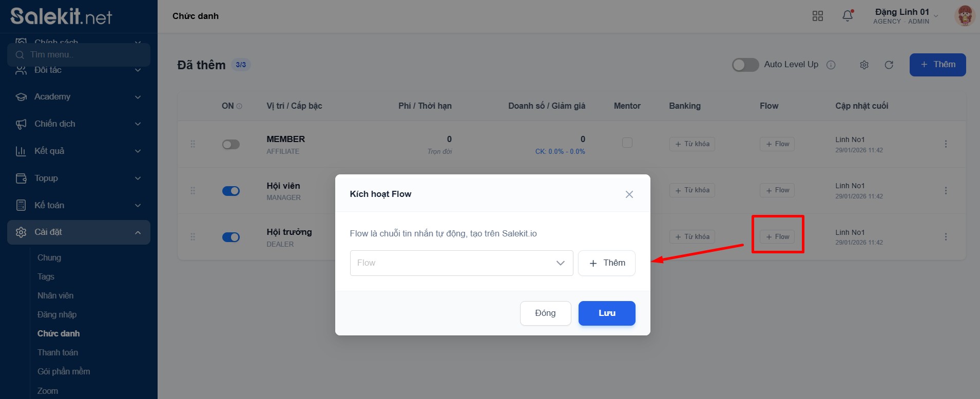The height and width of the screenshot is (399, 980).
Task: Close the Kích hoạt Flow dialog
Action: click(629, 194)
